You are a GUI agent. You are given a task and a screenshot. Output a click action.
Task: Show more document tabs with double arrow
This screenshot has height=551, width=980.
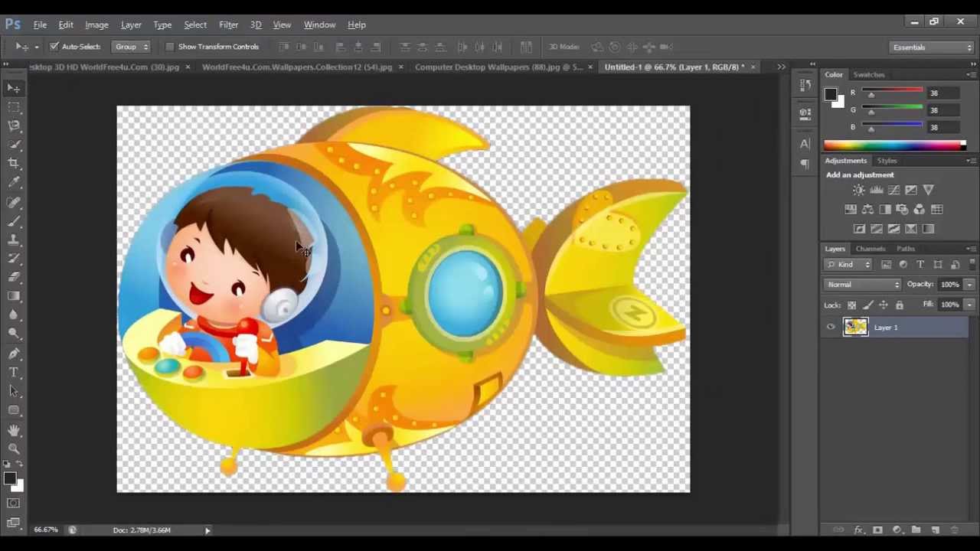[781, 67]
